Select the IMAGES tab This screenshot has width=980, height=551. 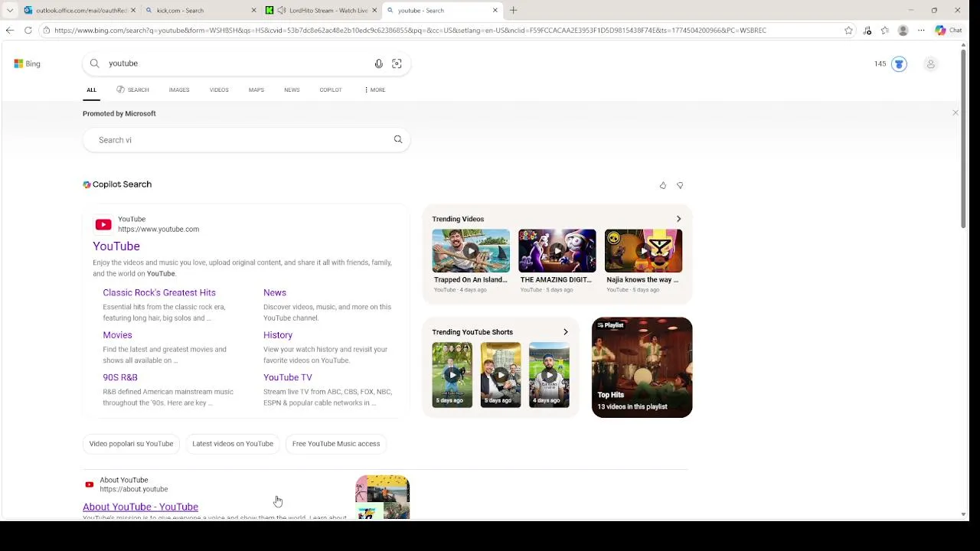click(179, 90)
